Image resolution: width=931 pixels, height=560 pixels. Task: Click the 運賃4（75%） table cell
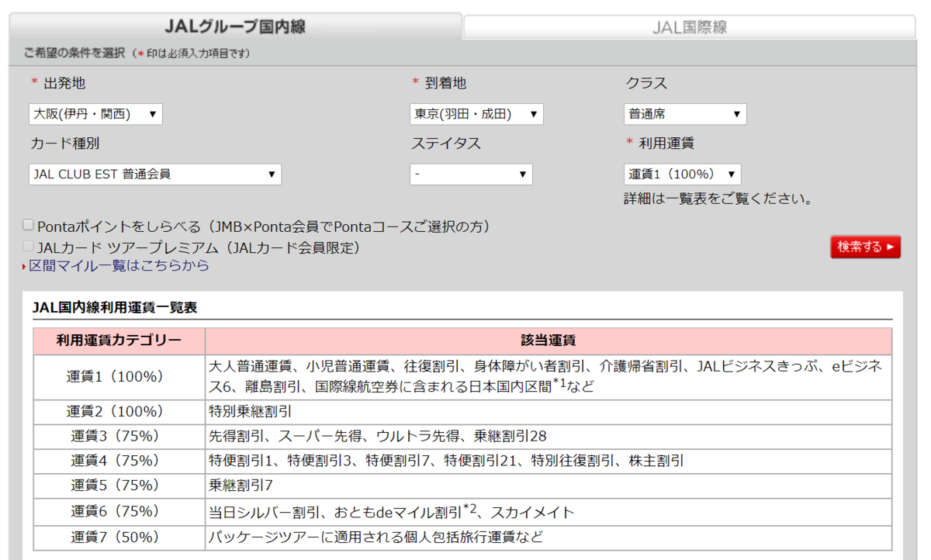click(x=119, y=461)
